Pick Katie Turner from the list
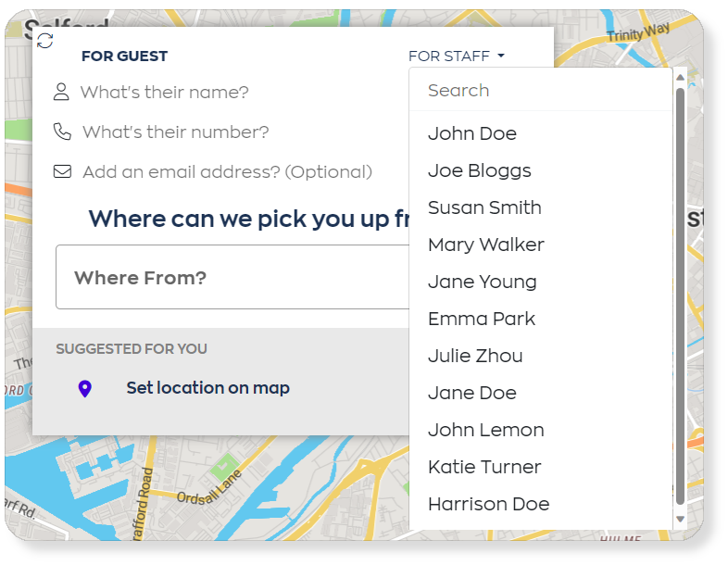The width and height of the screenshot is (728, 565). [484, 467]
